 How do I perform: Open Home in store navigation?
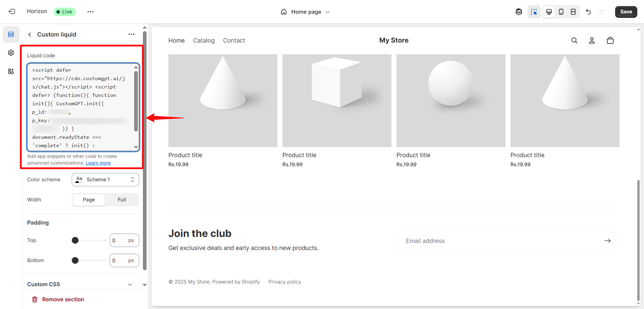click(x=176, y=41)
